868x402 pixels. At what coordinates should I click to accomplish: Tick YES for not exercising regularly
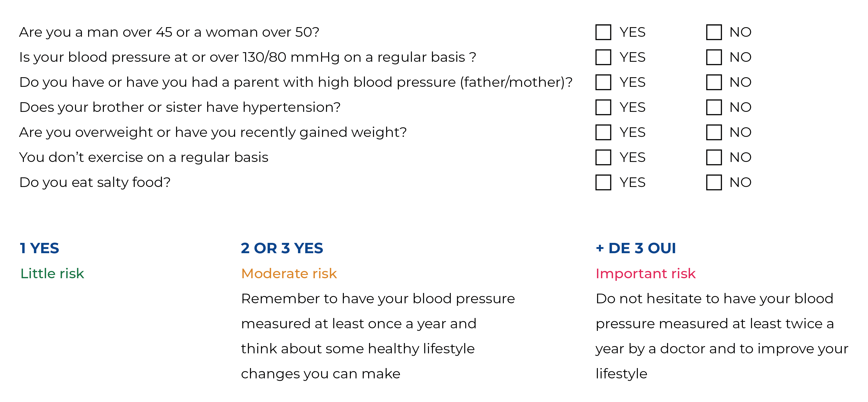pos(603,157)
